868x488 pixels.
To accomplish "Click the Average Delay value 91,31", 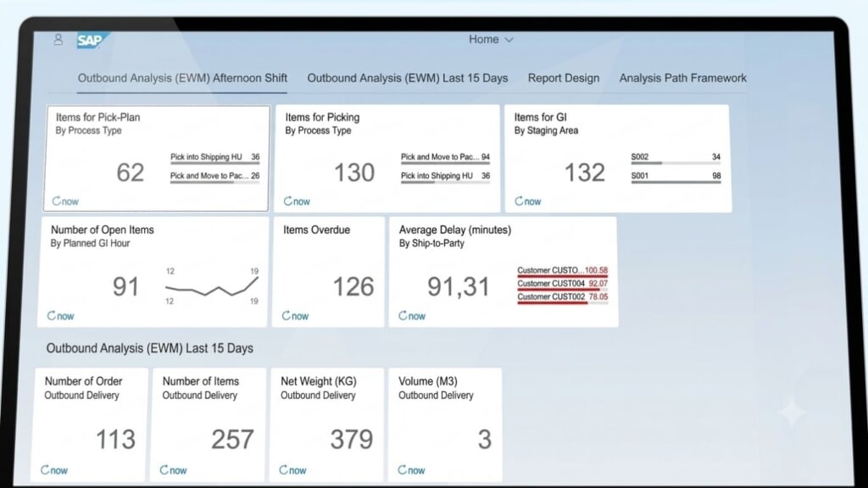I will point(459,286).
